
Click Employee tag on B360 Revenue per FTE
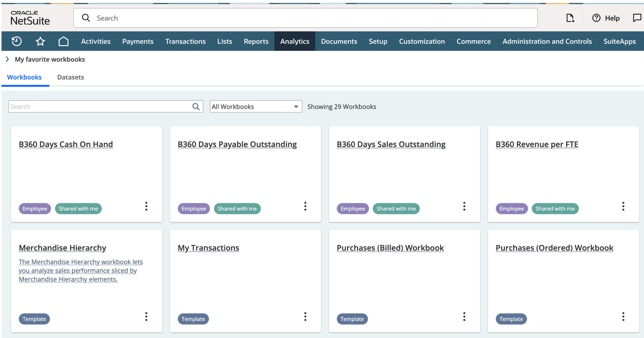click(512, 209)
